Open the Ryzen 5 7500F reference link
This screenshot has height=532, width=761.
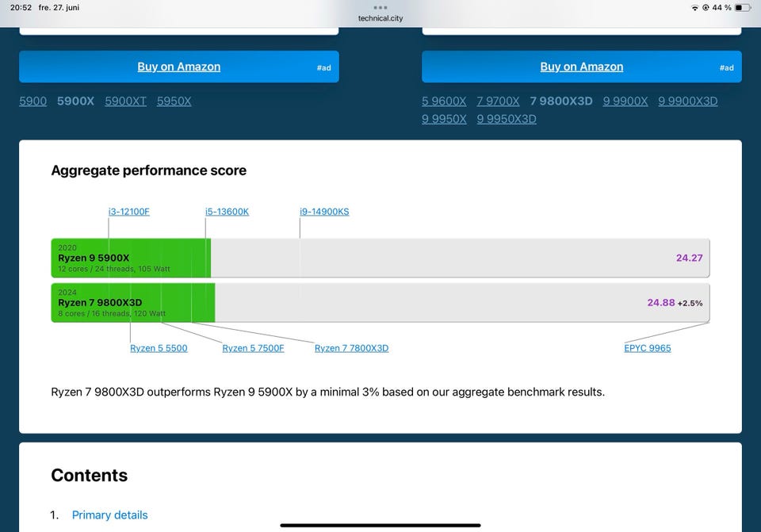[x=253, y=348]
